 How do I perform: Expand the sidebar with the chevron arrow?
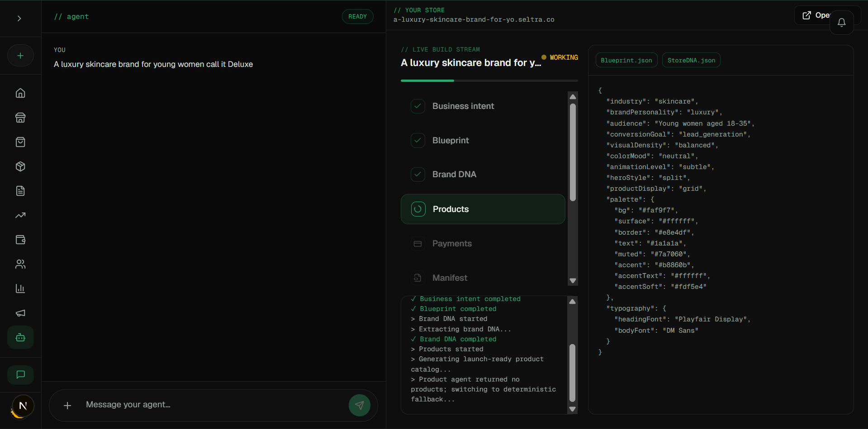(19, 19)
